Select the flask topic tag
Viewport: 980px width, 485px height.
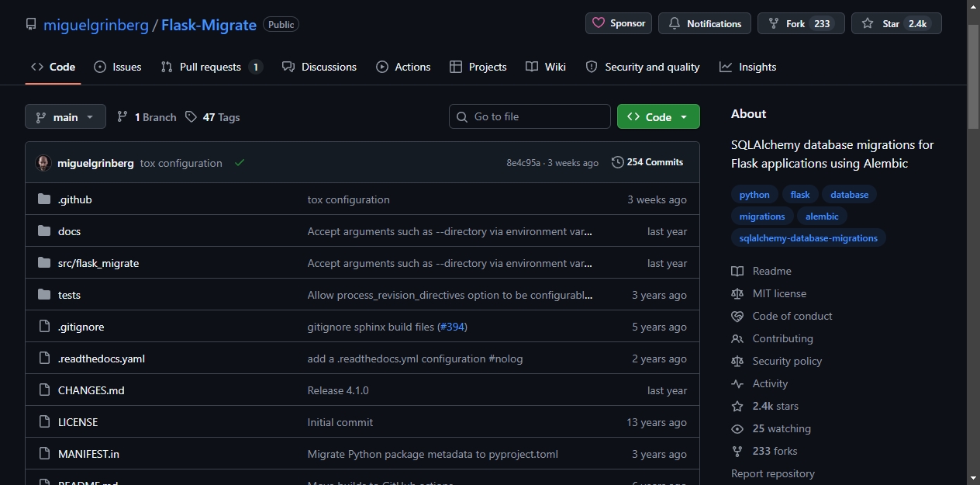pyautogui.click(x=800, y=195)
